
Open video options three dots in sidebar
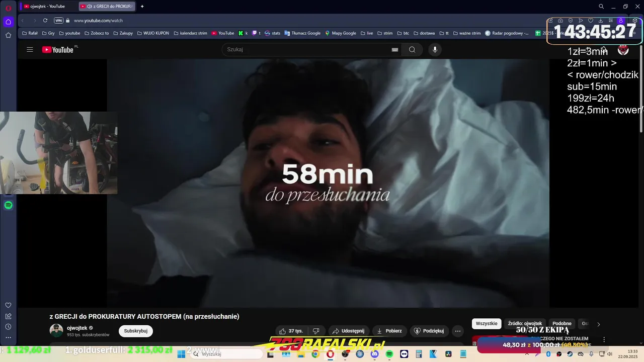click(x=604, y=339)
